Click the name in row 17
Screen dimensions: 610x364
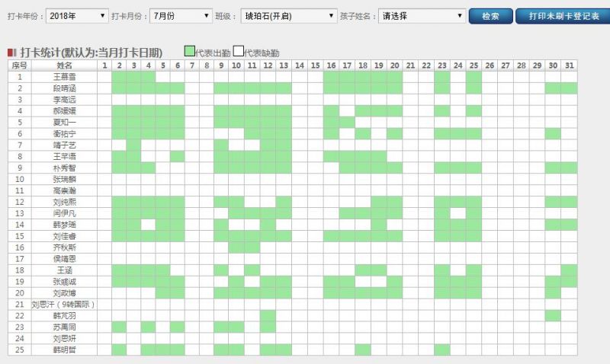tap(64, 259)
